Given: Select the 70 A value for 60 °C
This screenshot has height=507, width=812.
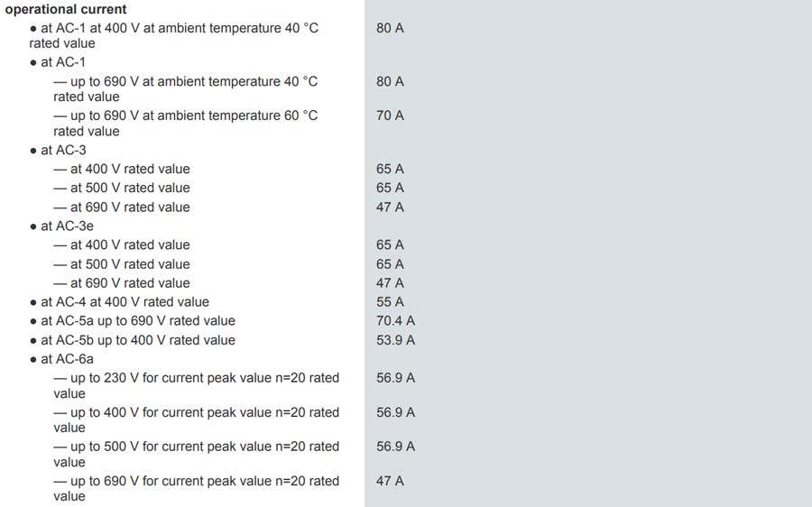Looking at the screenshot, I should [x=390, y=115].
